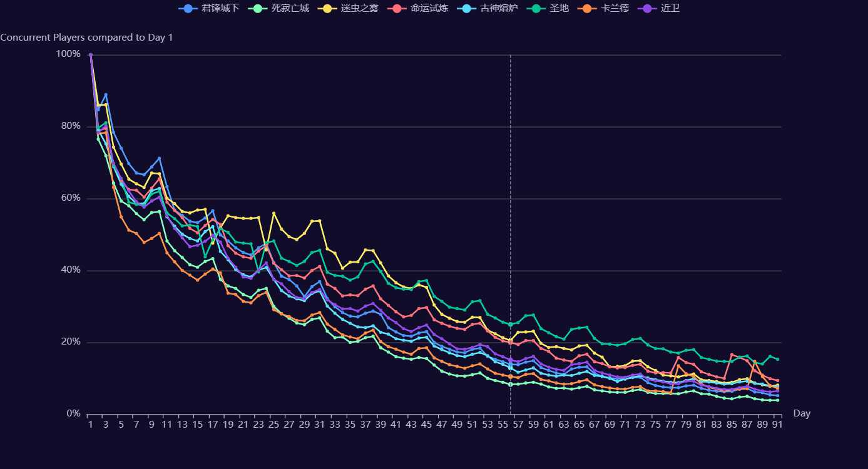The width and height of the screenshot is (868, 469).
Task: Click x-axis tick label 79
Action: tap(686, 425)
